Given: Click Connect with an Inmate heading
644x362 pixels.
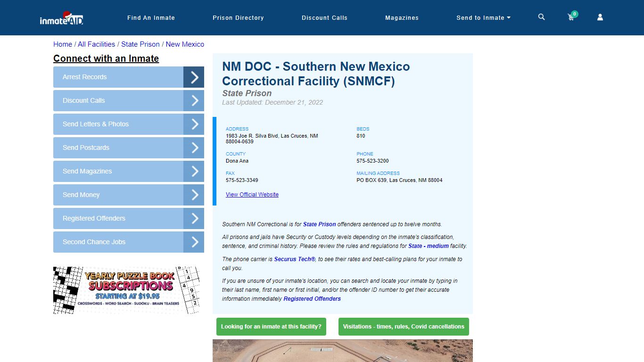Looking at the screenshot, I should [x=106, y=58].
